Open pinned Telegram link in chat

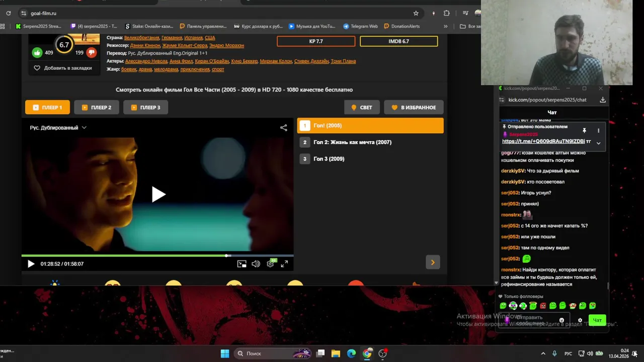pos(543,141)
